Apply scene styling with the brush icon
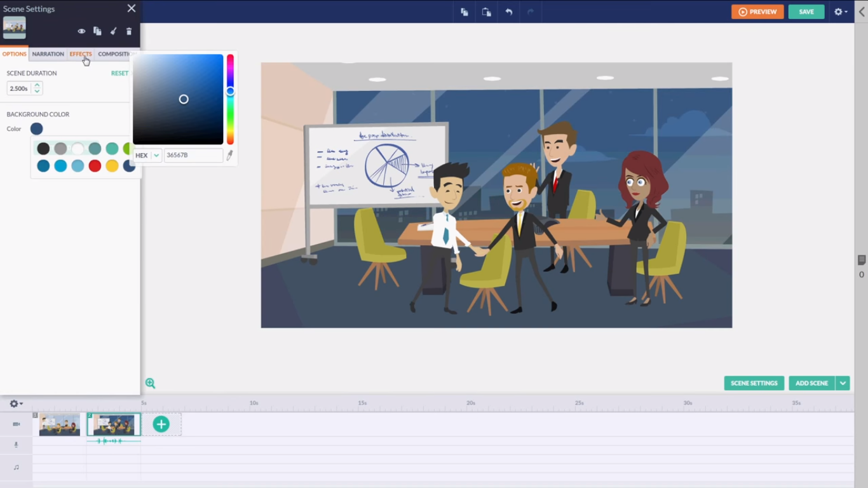The image size is (868, 488). tap(113, 30)
